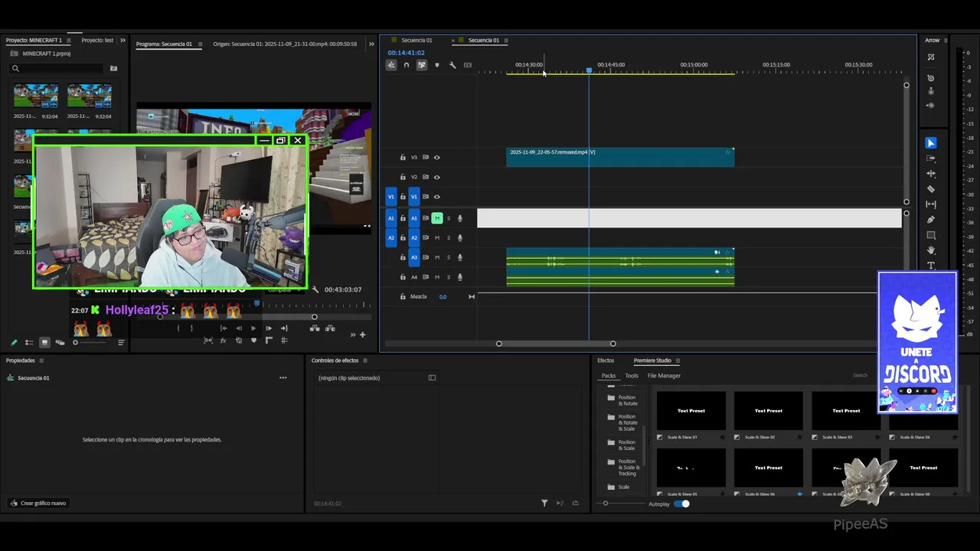This screenshot has width=980, height=551.
Task: Open the File Manager tab
Action: pyautogui.click(x=664, y=376)
